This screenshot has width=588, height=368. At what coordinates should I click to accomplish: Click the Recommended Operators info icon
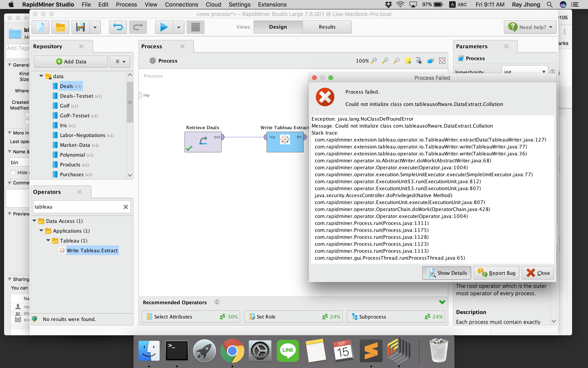coord(217,302)
